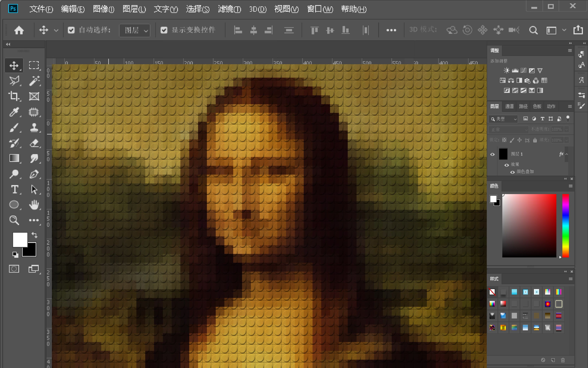Click the foreground white color swatch in toolbox

(x=20, y=240)
